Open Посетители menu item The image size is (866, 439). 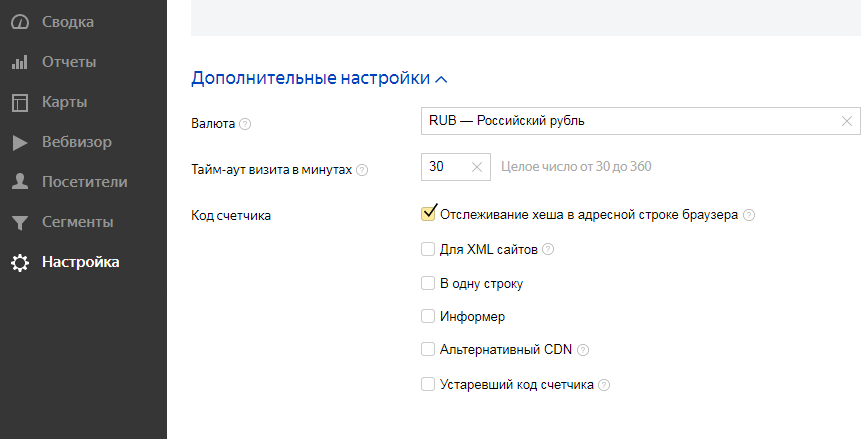pos(83,182)
